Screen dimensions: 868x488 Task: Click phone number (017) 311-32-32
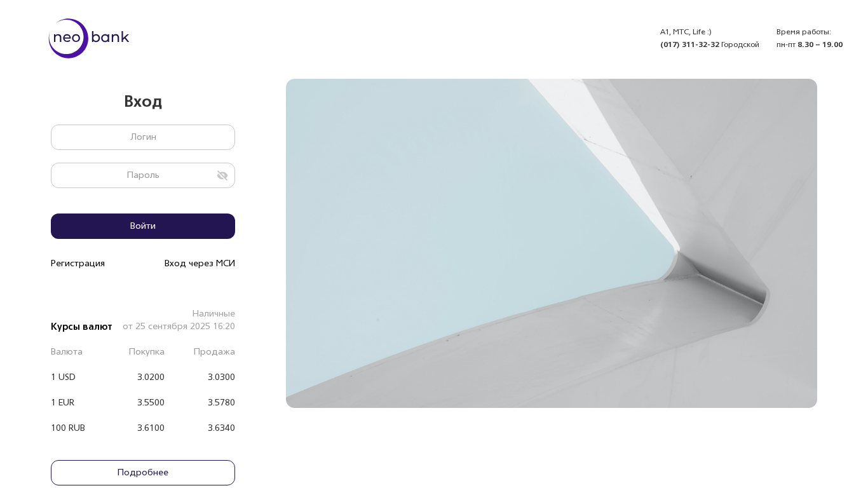tap(690, 44)
